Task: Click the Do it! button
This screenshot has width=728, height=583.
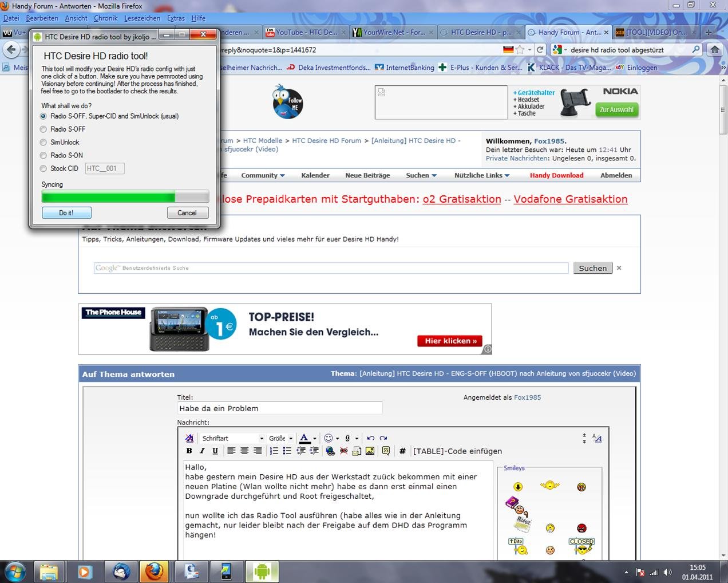Action: tap(66, 212)
